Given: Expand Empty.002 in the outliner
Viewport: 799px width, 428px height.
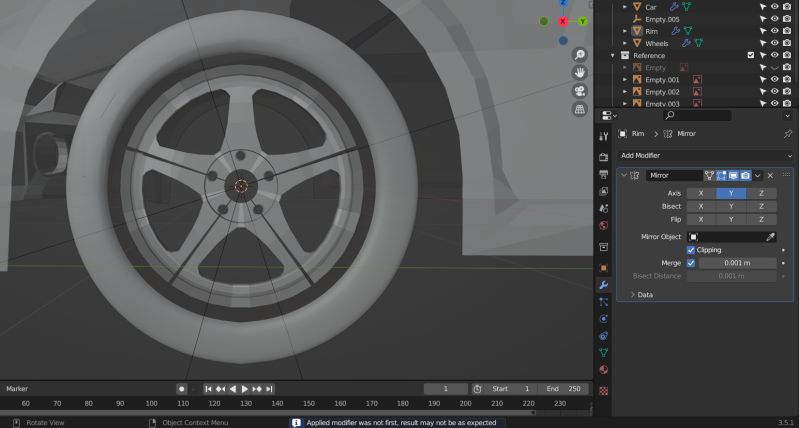Looking at the screenshot, I should tap(625, 92).
